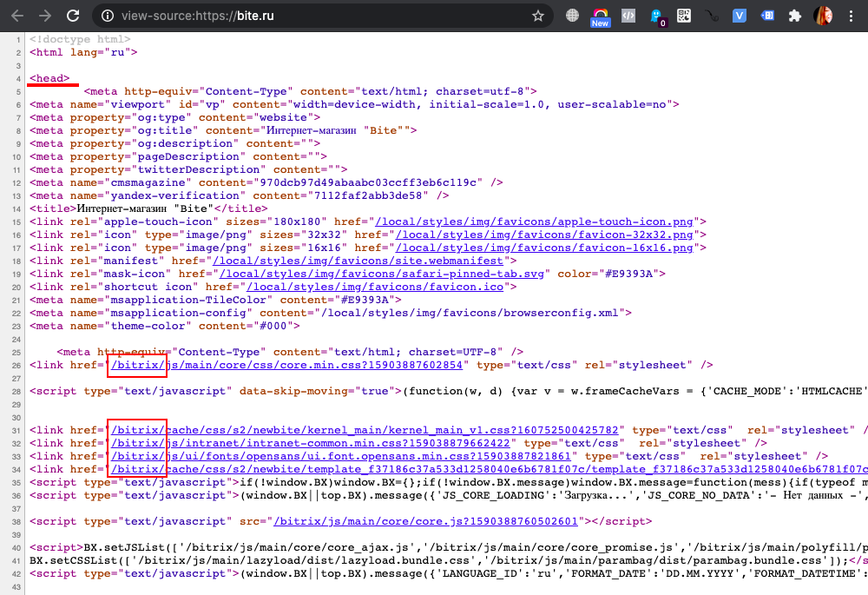This screenshot has width=868, height=595.
Task: Open the Chrome three-dot menu
Action: tap(851, 16)
